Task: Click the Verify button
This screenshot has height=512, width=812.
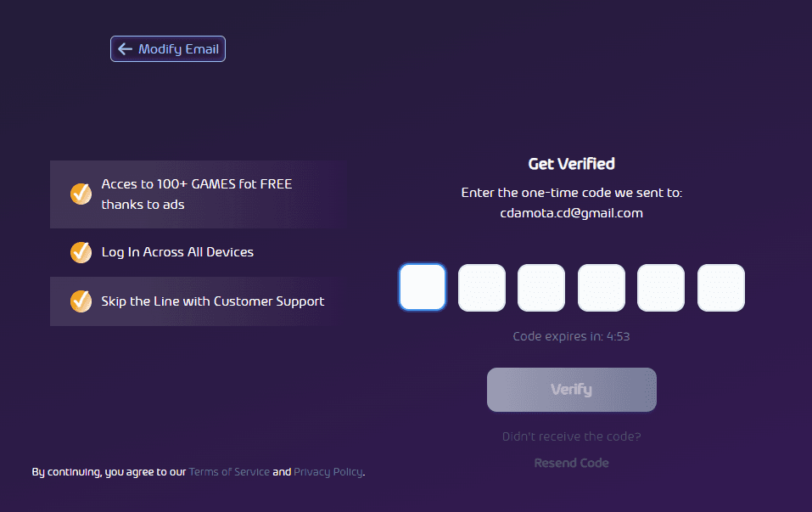Action: pos(572,390)
